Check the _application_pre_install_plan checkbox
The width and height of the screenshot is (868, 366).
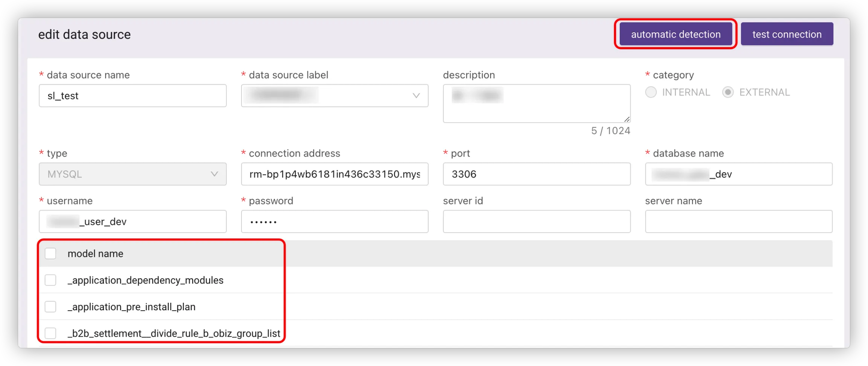(x=50, y=307)
